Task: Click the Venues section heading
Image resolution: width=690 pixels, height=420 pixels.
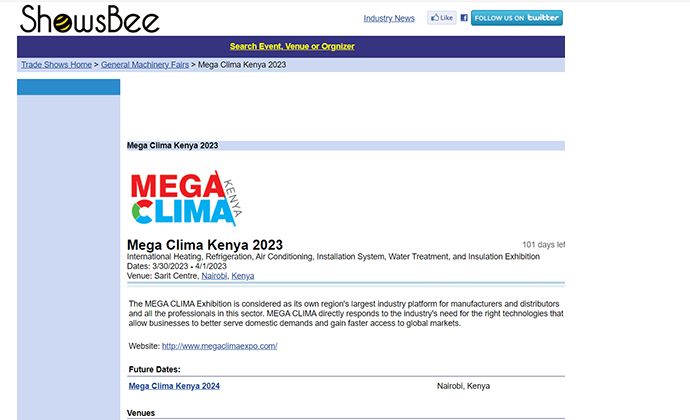Action: coord(141,413)
